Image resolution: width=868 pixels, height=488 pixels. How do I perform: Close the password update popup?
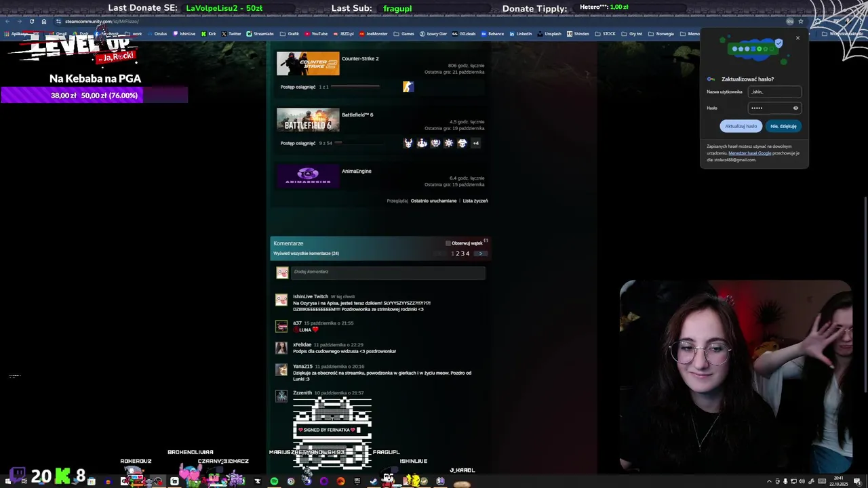pos(797,38)
